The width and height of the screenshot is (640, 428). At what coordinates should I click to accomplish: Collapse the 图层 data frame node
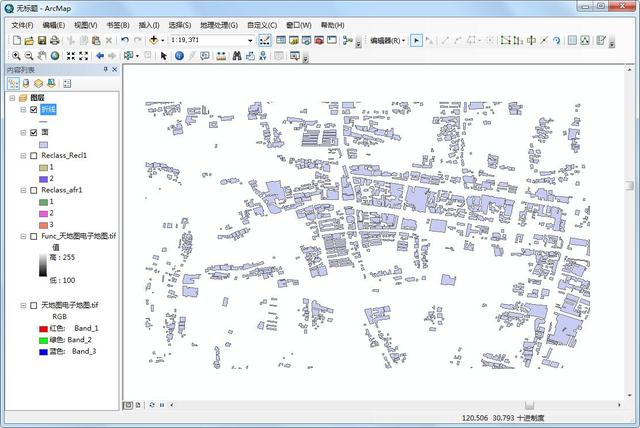(12, 98)
